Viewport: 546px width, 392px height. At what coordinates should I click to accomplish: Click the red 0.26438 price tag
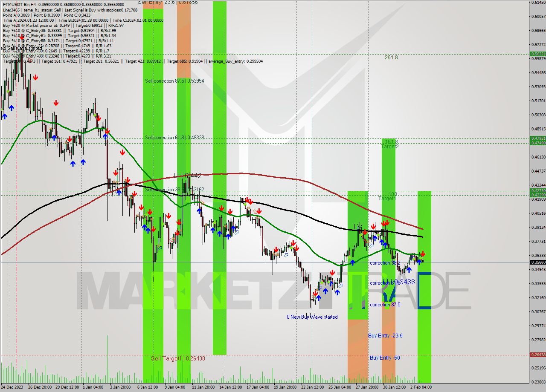tap(537, 355)
